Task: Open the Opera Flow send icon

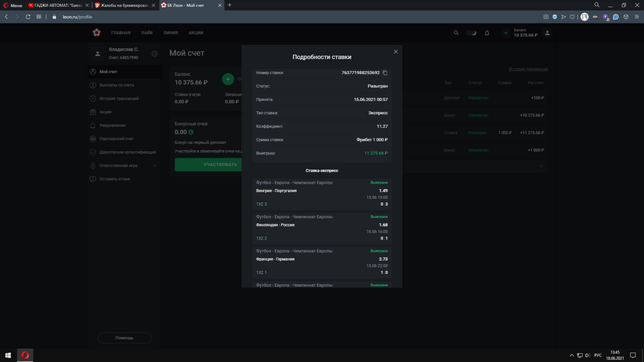Action: point(563,17)
